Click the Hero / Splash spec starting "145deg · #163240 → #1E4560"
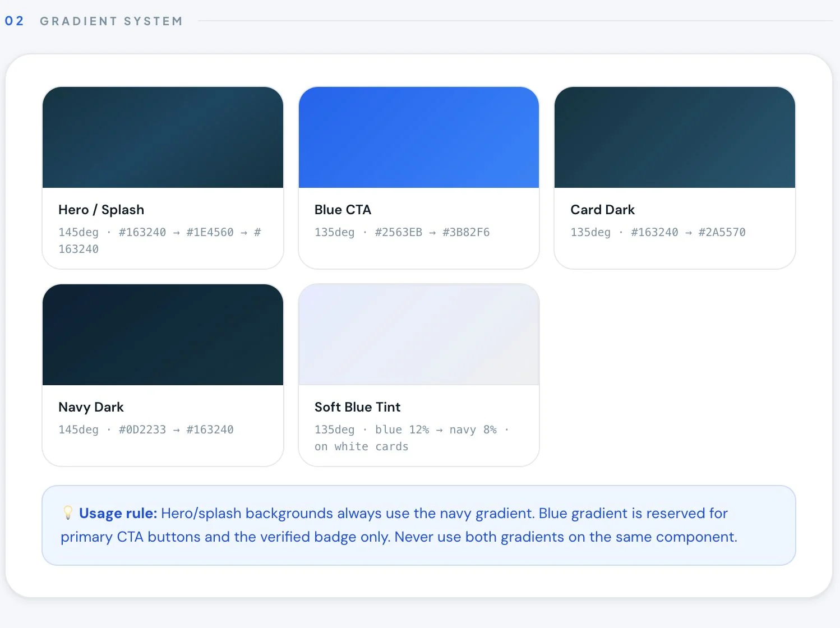Image resolution: width=840 pixels, height=628 pixels. coord(160,241)
